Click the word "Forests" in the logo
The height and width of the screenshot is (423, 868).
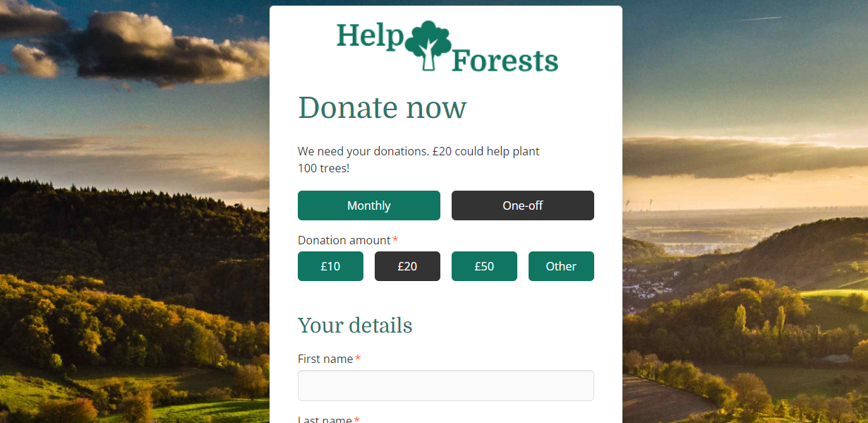[505, 61]
